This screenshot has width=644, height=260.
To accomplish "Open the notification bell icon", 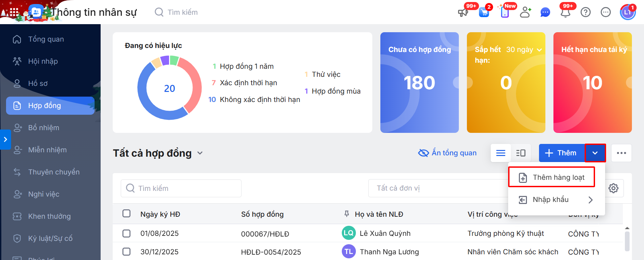I will 566,13.
